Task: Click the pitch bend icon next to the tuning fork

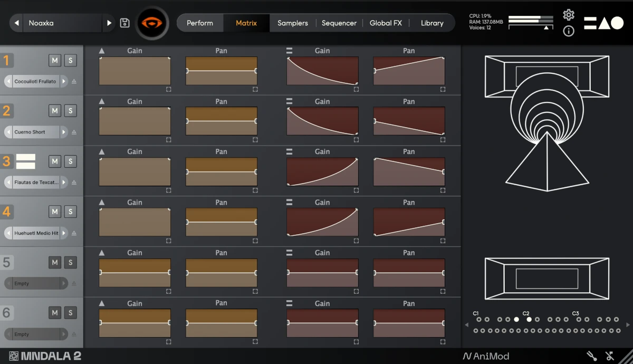Action: pos(610,355)
